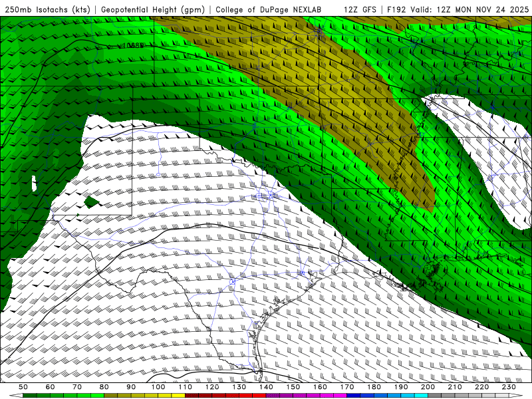Click 'F192 Valid: 12Z MON NOV 24 2025'

pyautogui.click(x=458, y=9)
